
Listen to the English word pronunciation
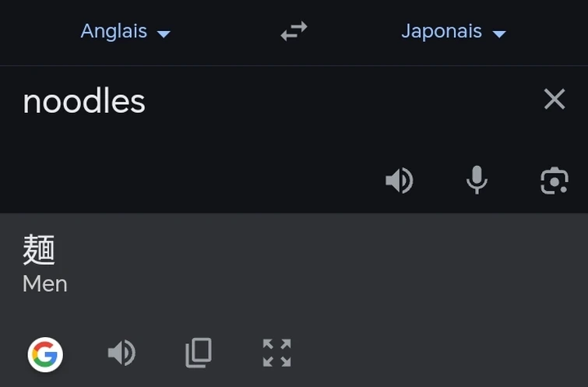click(x=399, y=181)
